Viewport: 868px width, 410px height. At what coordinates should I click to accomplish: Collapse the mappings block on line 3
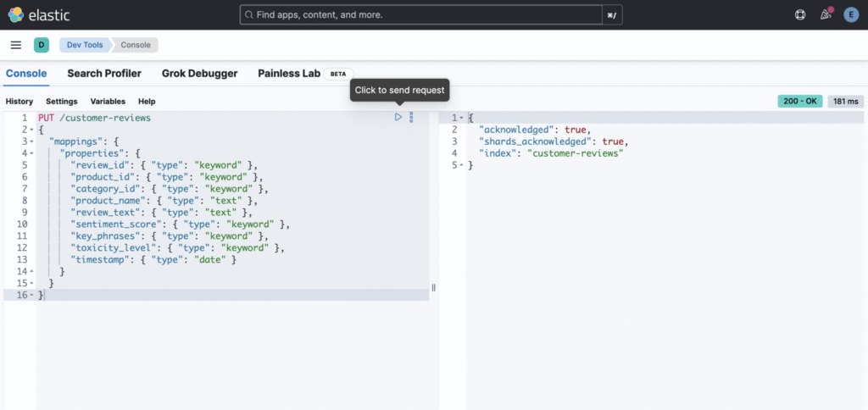tap(31, 141)
